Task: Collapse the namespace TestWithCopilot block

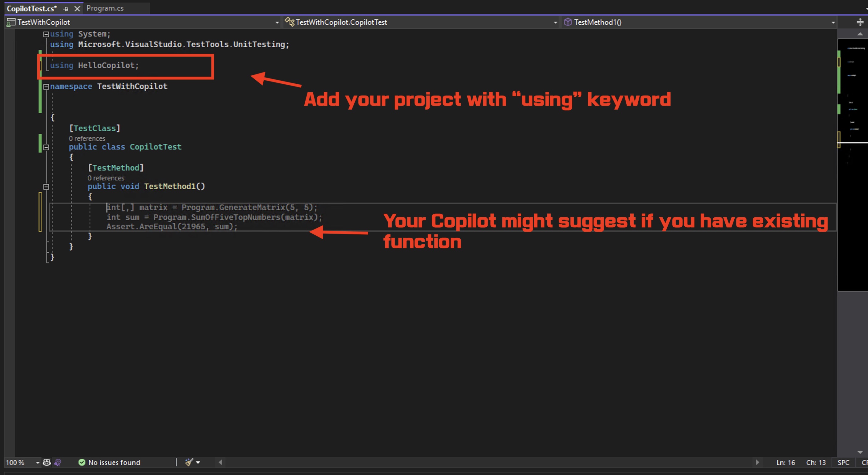Action: point(46,87)
